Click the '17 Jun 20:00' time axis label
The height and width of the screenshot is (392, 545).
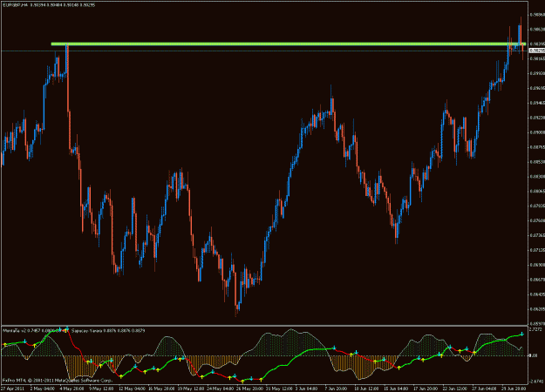coord(426,389)
